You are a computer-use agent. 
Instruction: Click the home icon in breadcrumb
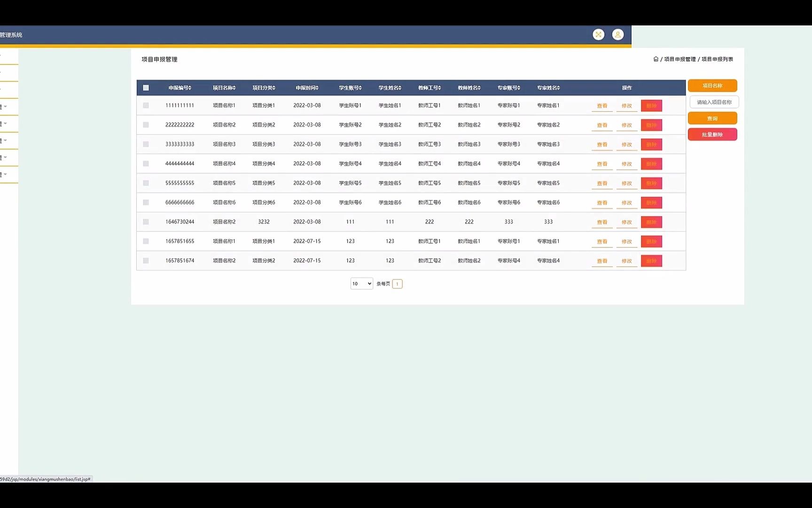click(x=656, y=59)
